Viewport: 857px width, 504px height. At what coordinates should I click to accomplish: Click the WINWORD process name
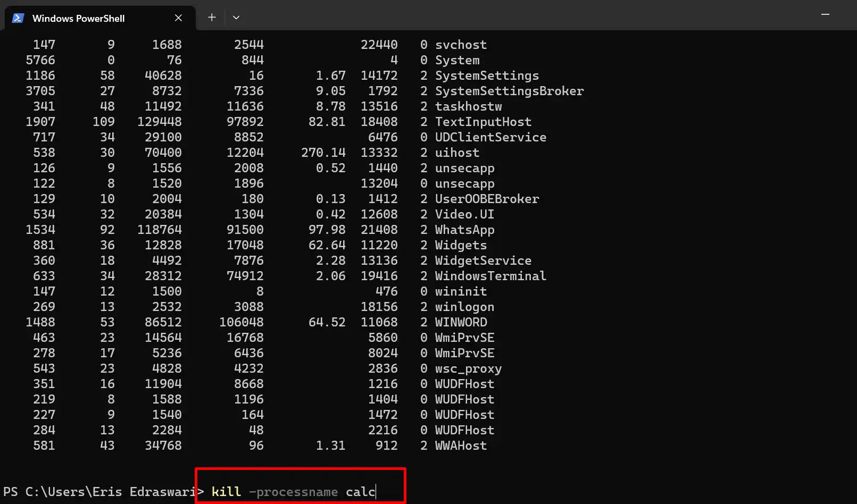(x=461, y=322)
